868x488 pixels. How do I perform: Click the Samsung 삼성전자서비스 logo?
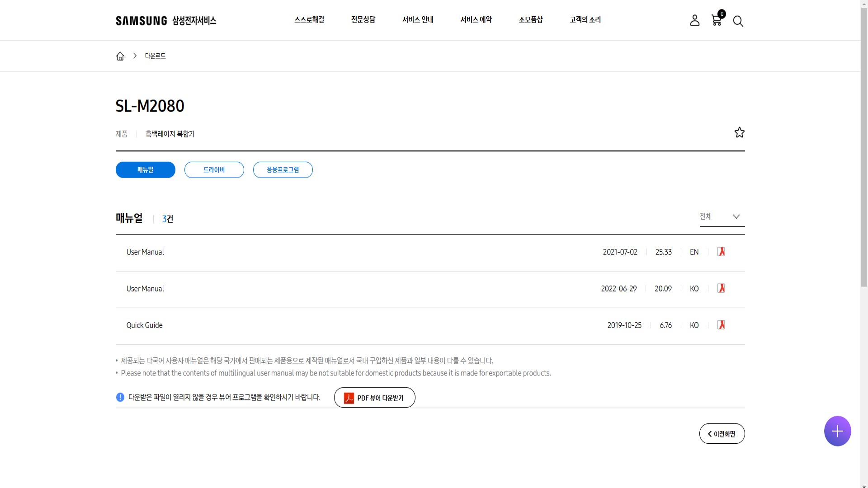(x=166, y=21)
